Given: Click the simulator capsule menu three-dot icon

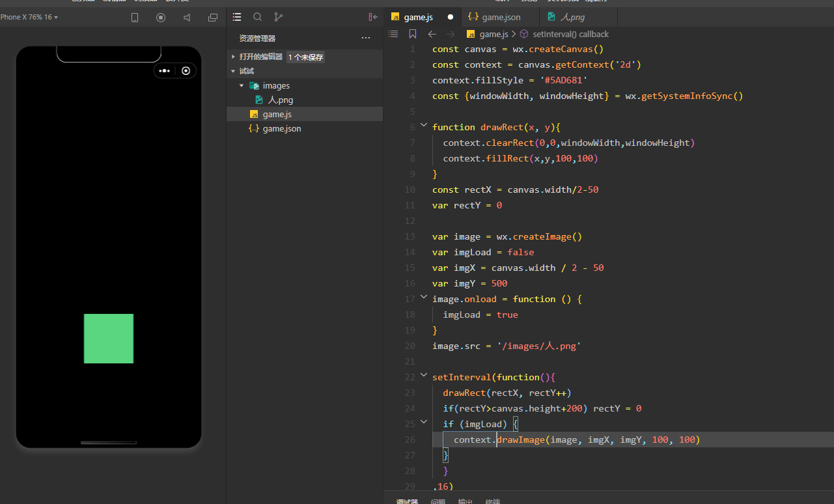Looking at the screenshot, I should click(165, 70).
